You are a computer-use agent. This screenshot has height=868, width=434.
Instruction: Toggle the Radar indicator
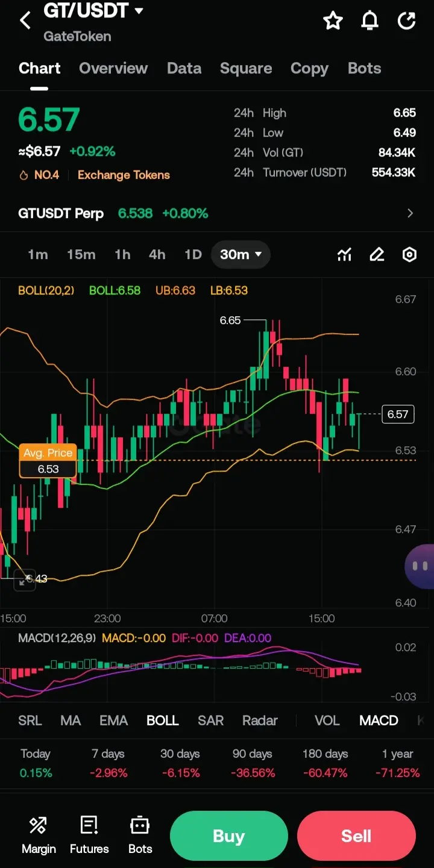point(260,720)
